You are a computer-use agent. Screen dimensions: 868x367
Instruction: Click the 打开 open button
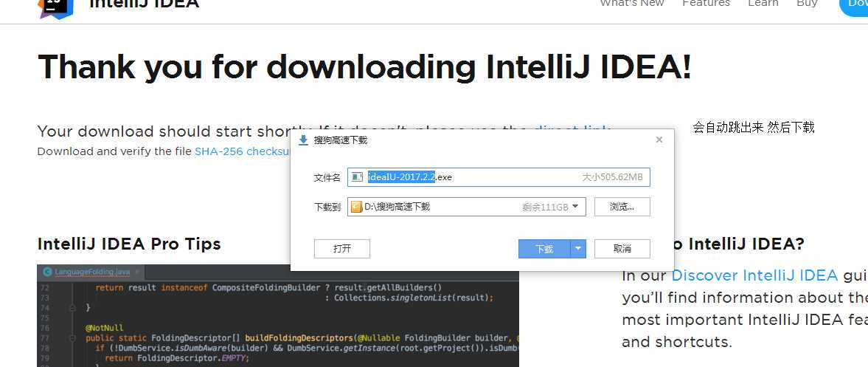342,249
